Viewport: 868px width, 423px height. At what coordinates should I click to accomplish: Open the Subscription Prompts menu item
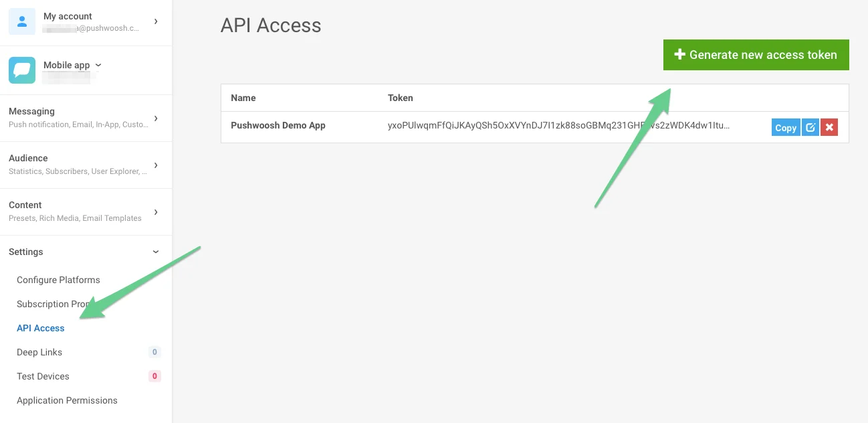47,304
